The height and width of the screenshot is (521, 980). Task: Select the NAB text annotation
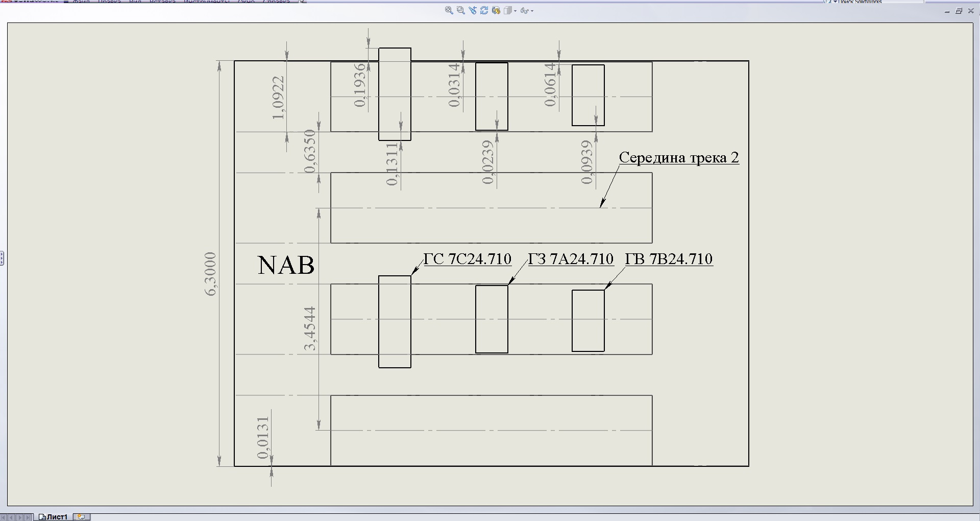pyautogui.click(x=286, y=265)
